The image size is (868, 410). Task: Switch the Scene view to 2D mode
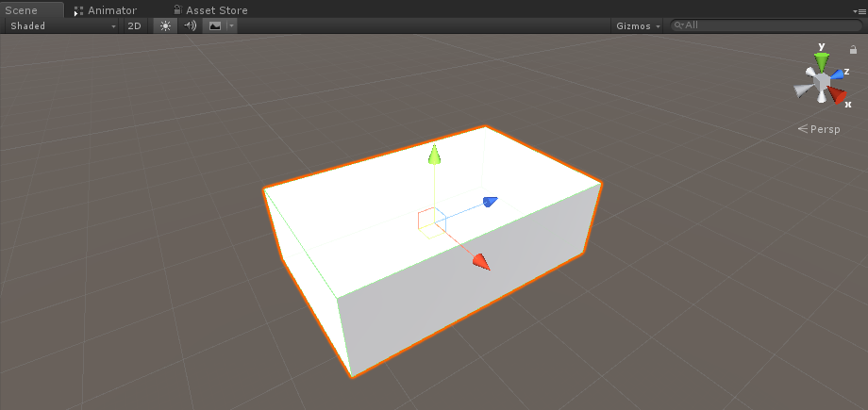click(134, 25)
